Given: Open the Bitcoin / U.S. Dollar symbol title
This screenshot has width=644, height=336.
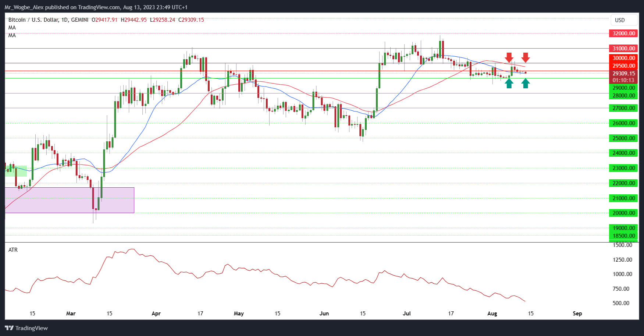Looking at the screenshot, I should (48, 20).
